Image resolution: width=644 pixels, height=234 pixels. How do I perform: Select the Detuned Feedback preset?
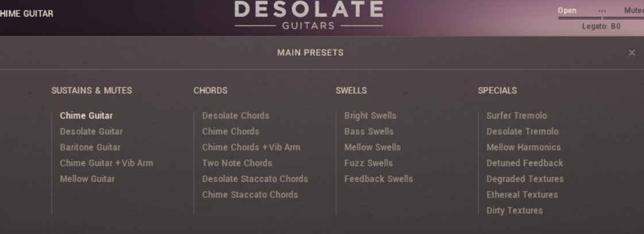[525, 163]
